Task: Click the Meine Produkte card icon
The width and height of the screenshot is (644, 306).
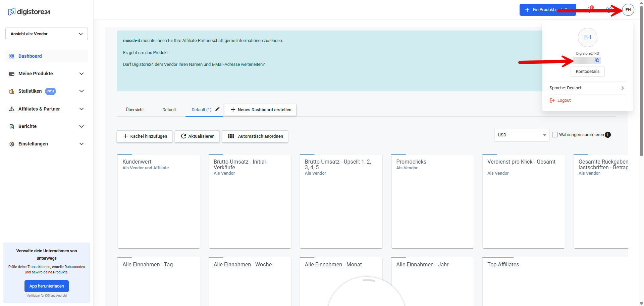Action: coord(12,74)
